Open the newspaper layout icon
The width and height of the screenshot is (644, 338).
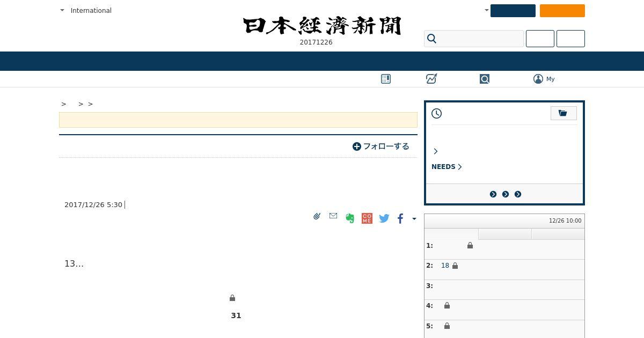[386, 79]
